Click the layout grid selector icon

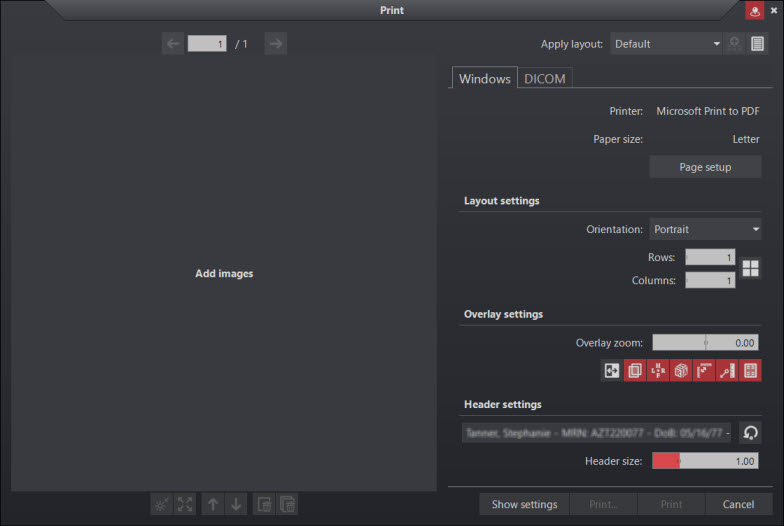750,269
